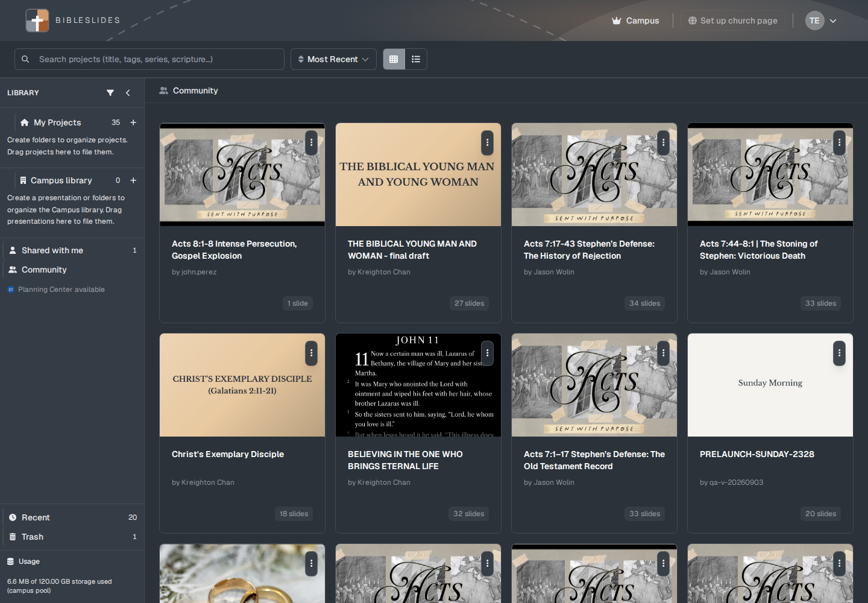Open the Campus library section
This screenshot has width=868, height=603.
pos(61,180)
